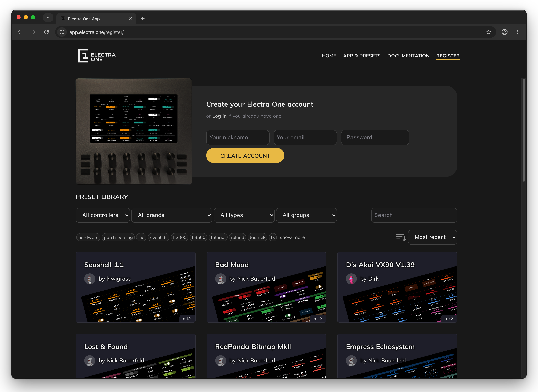538x392 pixels.
Task: Open the All controllers dropdown
Action: pos(103,215)
